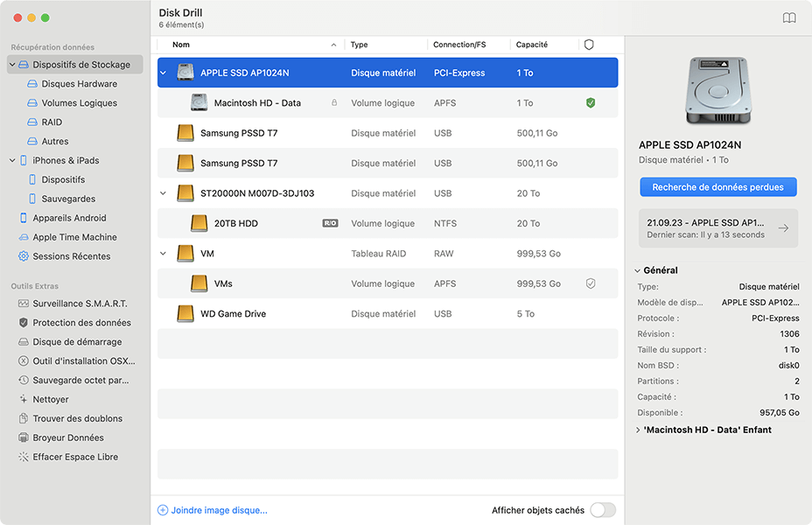Image resolution: width=812 pixels, height=525 pixels.
Task: Select Volumes Logiques in the sidebar
Action: point(80,103)
